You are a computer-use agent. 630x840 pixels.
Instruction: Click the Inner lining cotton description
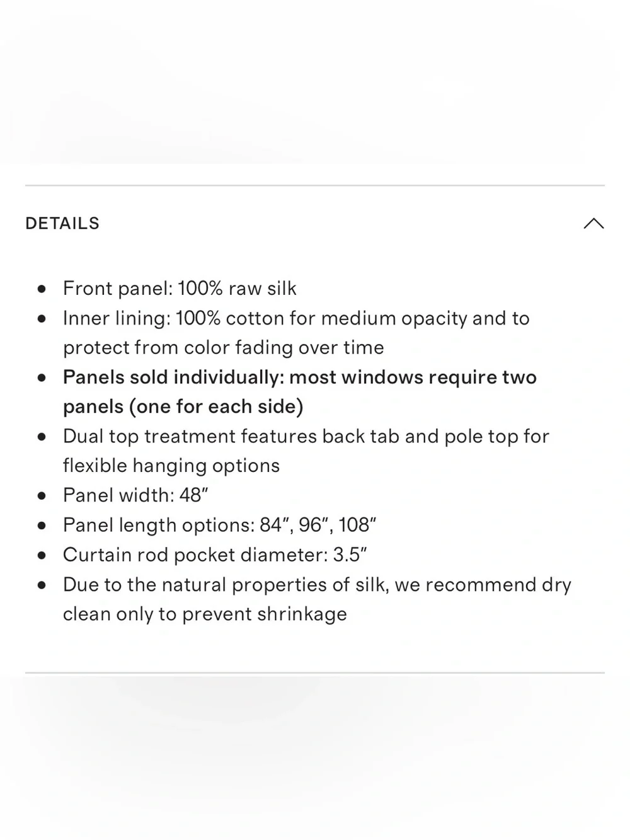[x=296, y=333]
